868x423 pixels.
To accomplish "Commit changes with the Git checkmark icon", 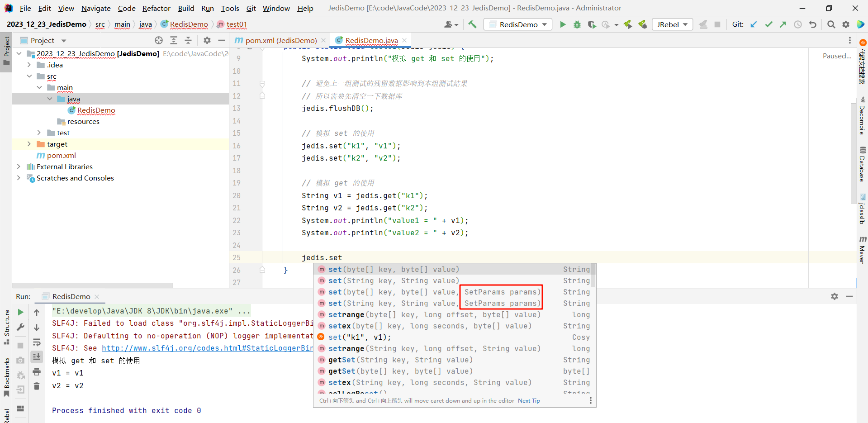I will coord(768,24).
